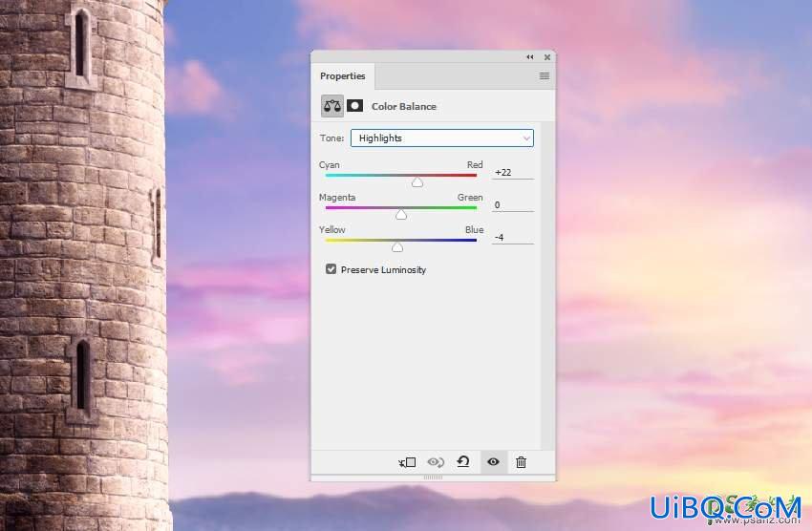Screen dimensions: 812x531
Task: Close the Properties panel
Action: [x=546, y=57]
